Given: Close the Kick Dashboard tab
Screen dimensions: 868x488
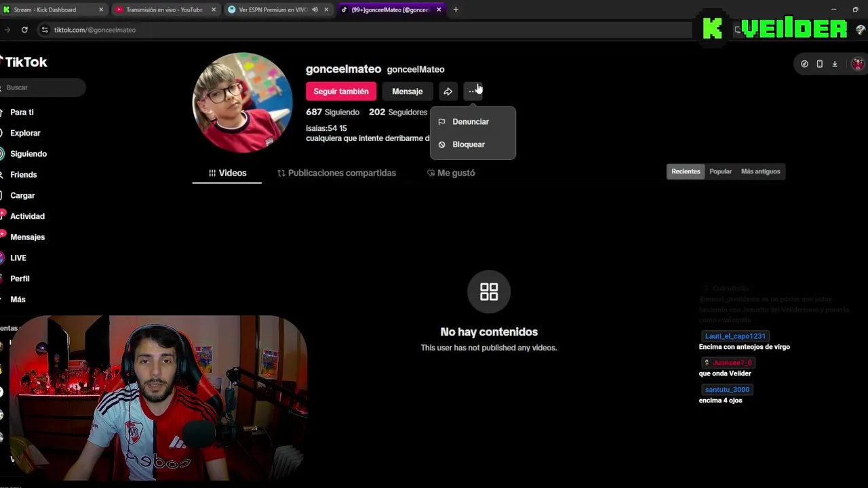Looking at the screenshot, I should [x=101, y=9].
